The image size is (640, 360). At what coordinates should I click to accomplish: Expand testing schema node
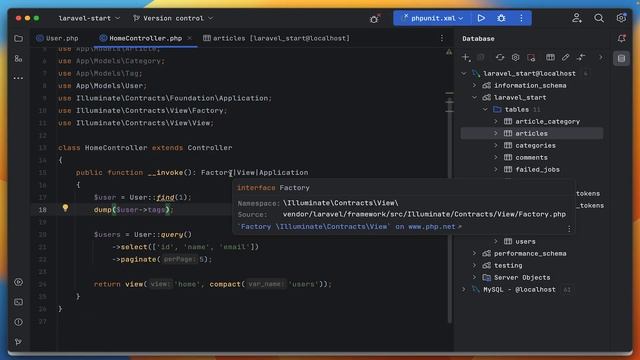[474, 265]
